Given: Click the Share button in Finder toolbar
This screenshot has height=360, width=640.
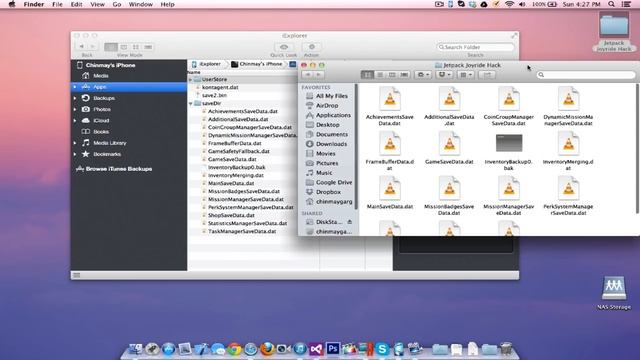Looking at the screenshot, I should [x=487, y=75].
